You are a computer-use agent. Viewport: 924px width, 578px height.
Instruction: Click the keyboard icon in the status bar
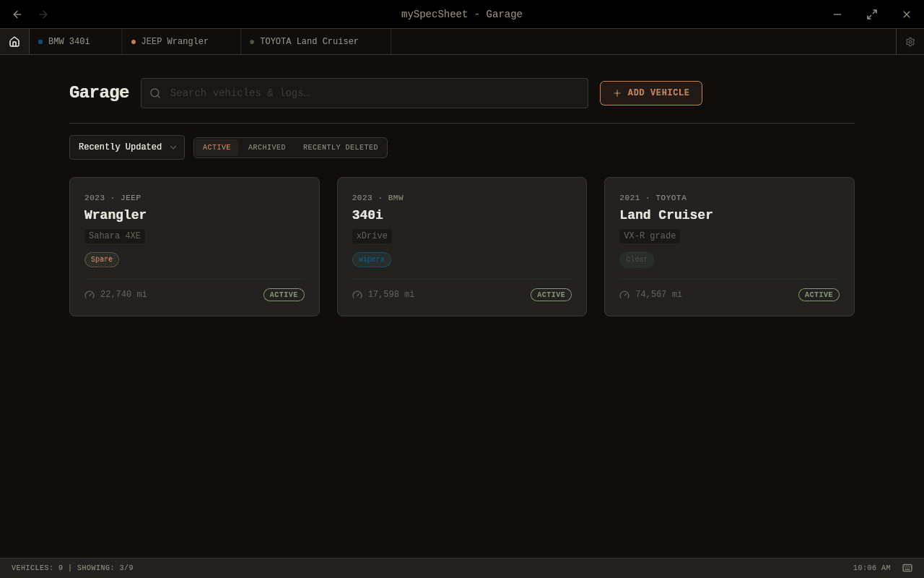click(x=907, y=568)
